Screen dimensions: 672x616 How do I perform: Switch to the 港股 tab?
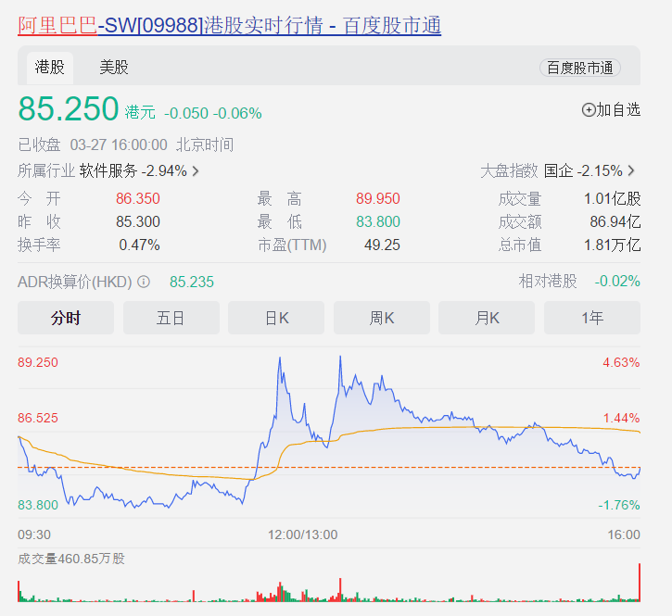[x=50, y=68]
